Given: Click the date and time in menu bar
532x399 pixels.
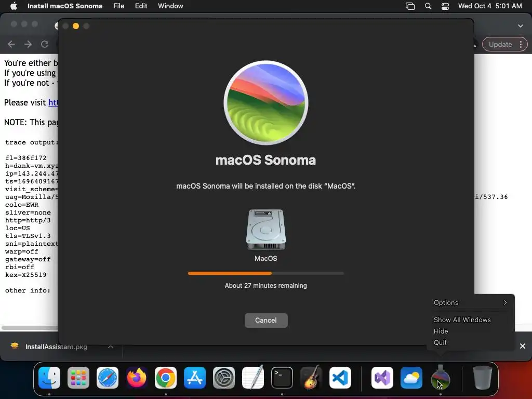Looking at the screenshot, I should coord(490,6).
